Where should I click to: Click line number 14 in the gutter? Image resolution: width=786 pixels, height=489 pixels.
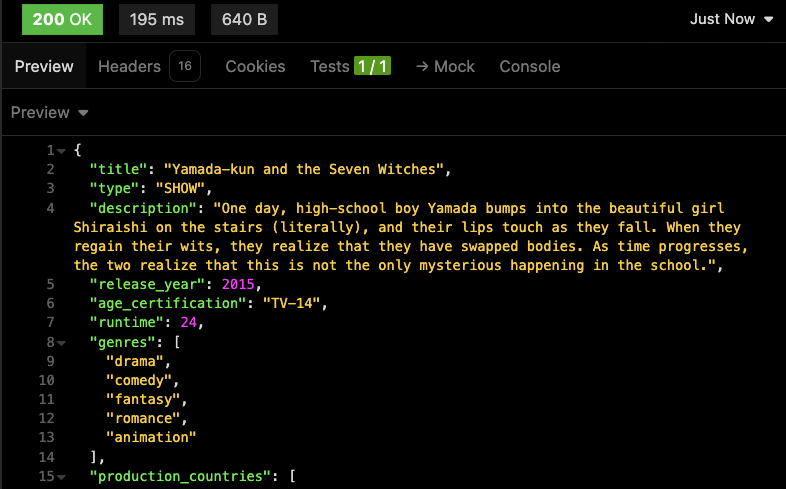46,457
